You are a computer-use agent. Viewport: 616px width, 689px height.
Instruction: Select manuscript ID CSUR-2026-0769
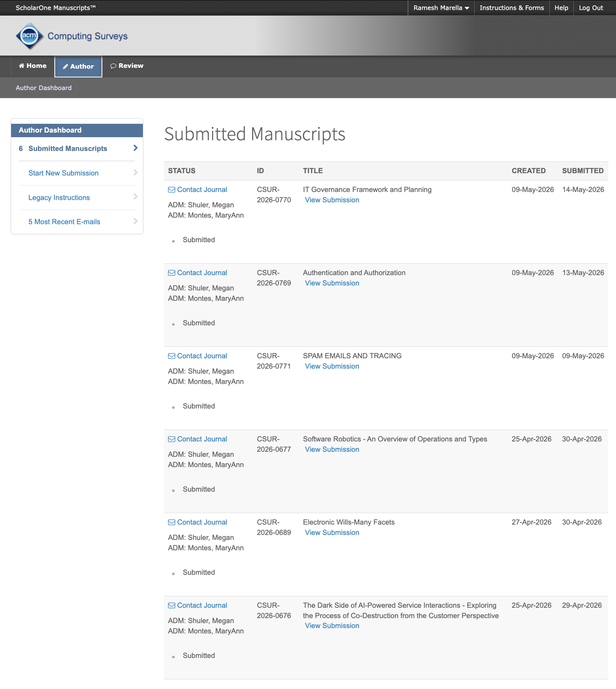274,278
